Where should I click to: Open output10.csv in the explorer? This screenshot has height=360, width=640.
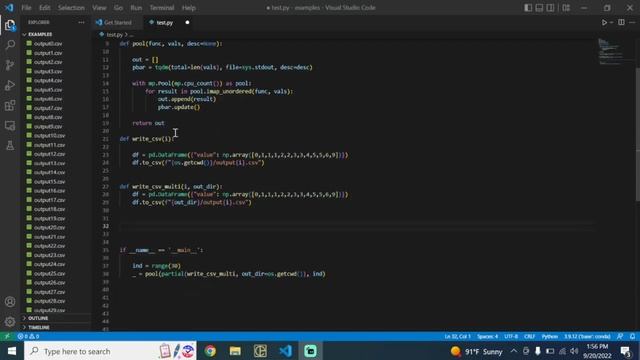[x=49, y=136]
